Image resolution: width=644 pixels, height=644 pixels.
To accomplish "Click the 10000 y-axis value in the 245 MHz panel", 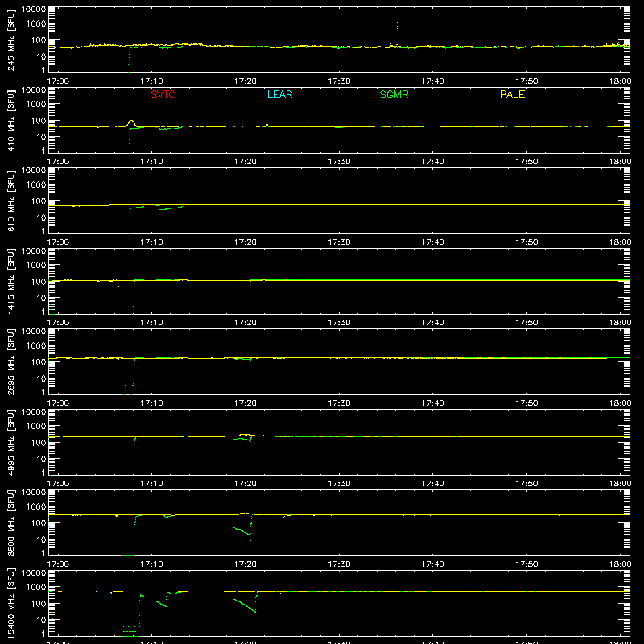I will point(34,9).
